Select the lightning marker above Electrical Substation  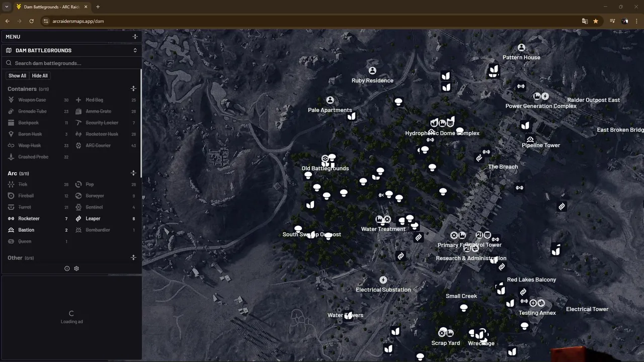click(x=383, y=280)
